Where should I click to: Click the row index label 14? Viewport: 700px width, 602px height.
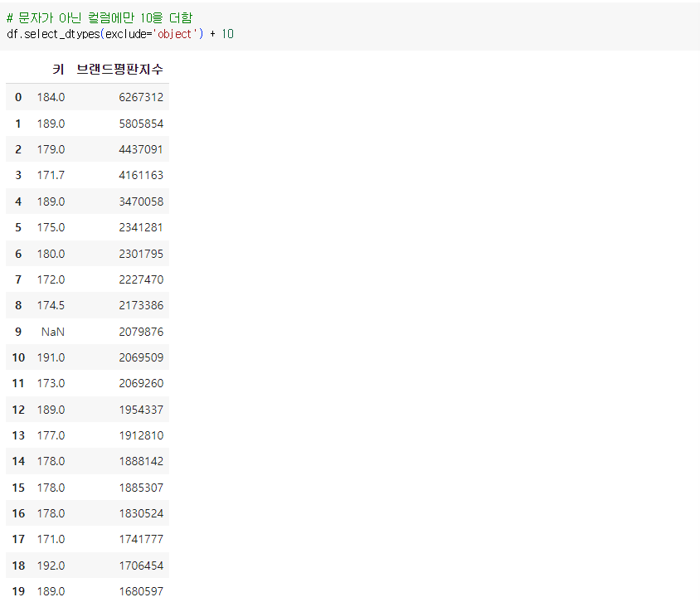18,461
